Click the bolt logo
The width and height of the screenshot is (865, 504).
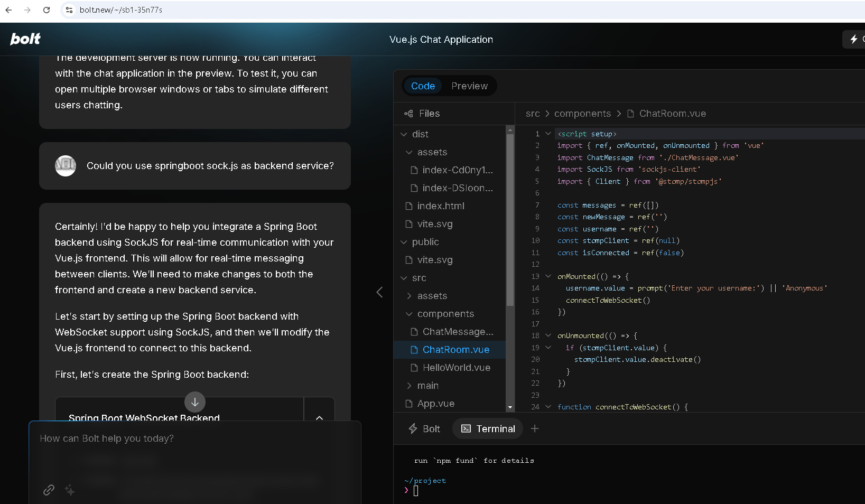(x=25, y=39)
